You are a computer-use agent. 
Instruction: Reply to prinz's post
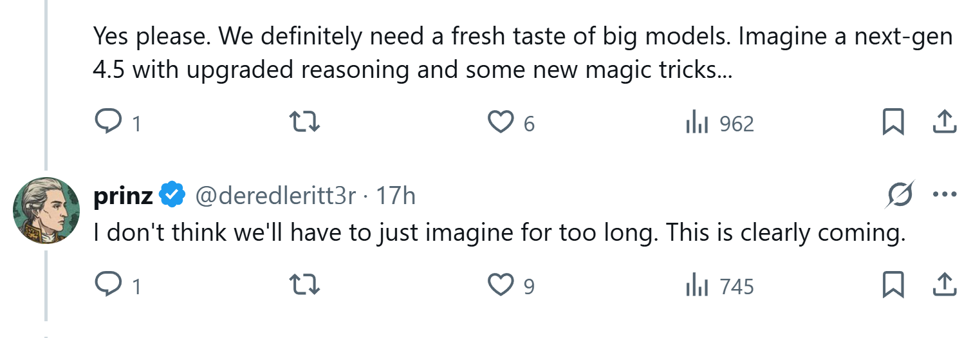point(105,285)
